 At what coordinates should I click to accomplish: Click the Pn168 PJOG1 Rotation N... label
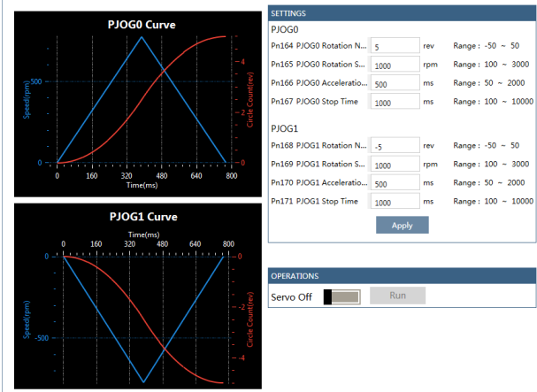318,145
